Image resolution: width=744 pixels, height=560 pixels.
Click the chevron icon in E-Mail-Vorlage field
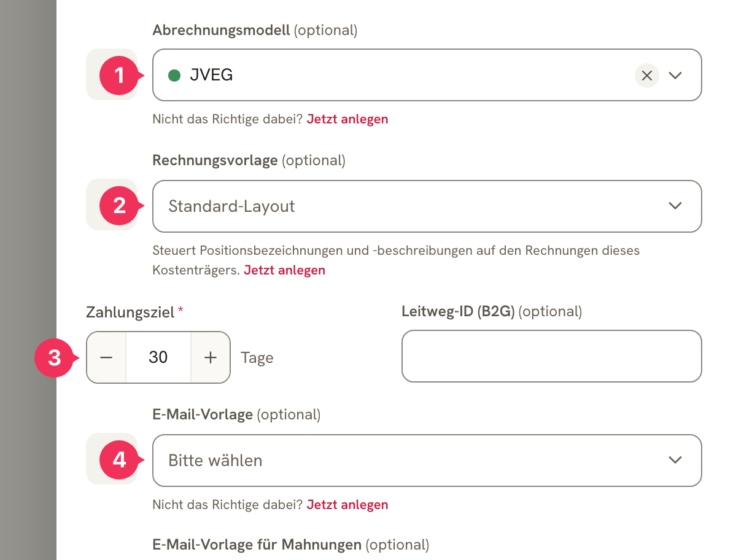675,461
